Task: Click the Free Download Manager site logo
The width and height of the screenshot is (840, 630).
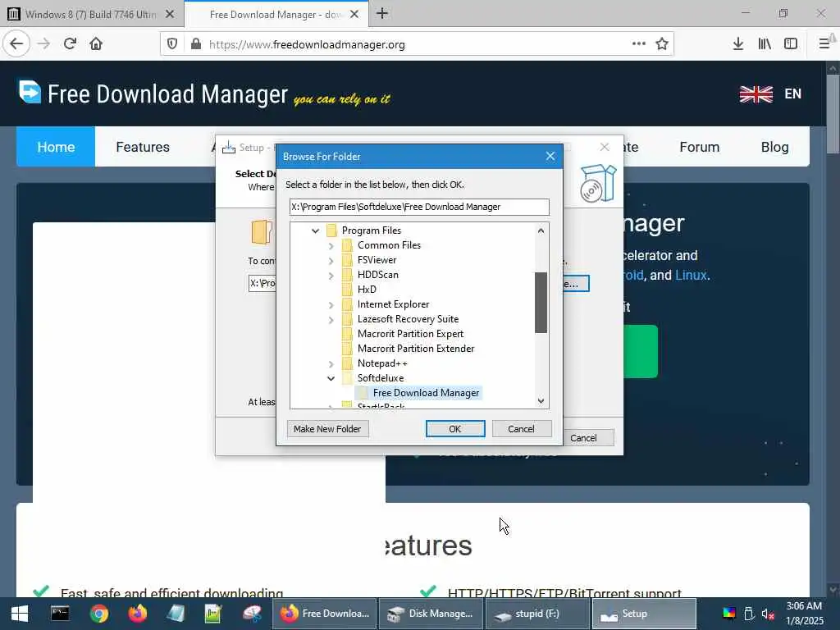Action: pos(153,94)
